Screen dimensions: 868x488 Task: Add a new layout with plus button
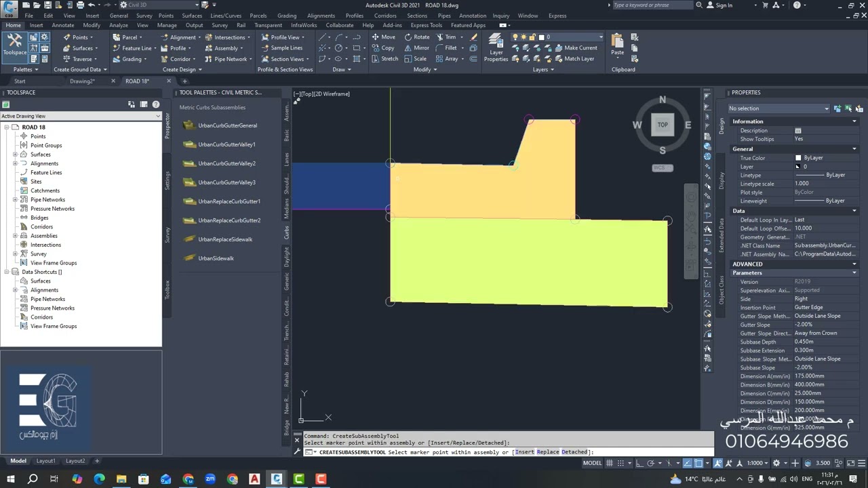pos(97,461)
